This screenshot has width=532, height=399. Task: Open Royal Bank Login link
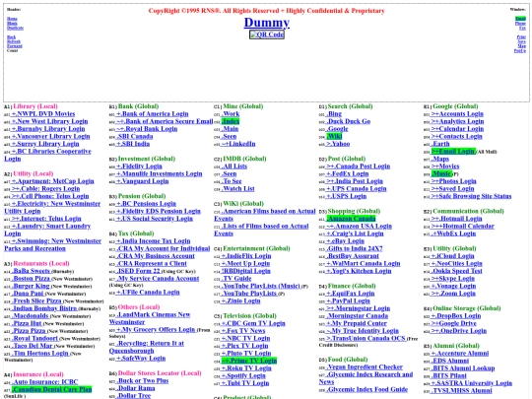tap(147, 129)
